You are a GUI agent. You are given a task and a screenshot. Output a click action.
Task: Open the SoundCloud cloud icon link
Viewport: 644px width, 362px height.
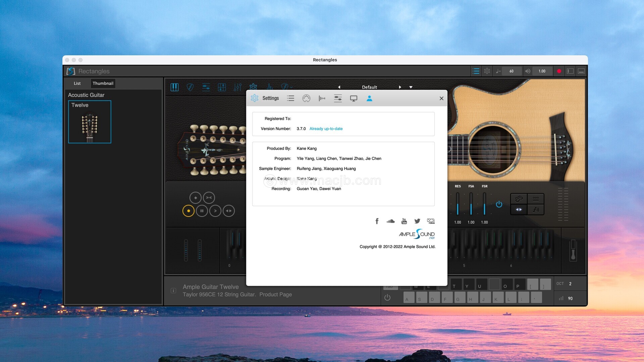[x=390, y=221]
